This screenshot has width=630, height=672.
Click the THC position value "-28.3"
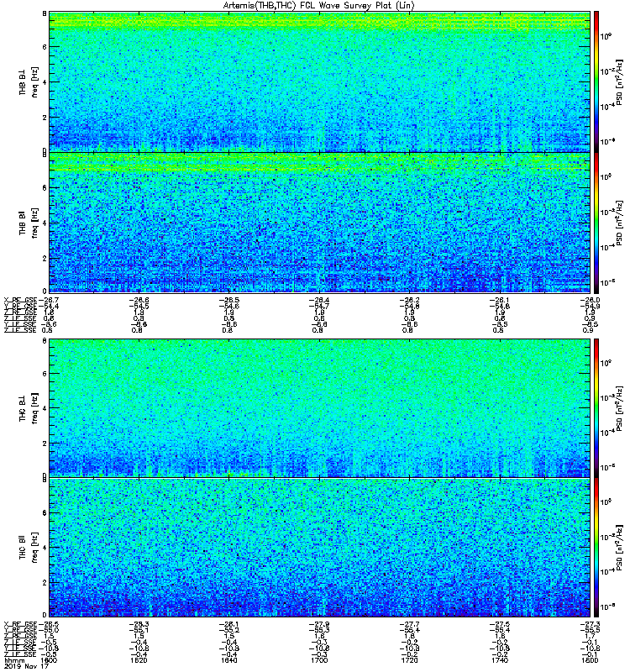(139, 624)
